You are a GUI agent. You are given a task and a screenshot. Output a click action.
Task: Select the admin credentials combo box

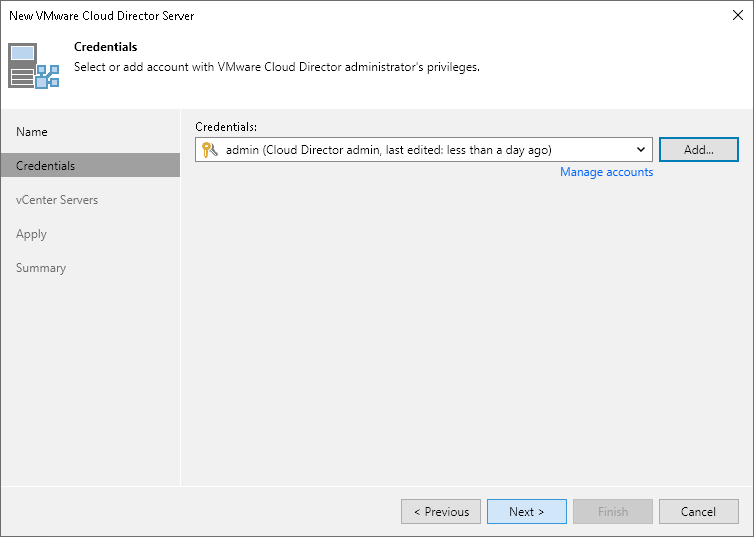(x=424, y=150)
